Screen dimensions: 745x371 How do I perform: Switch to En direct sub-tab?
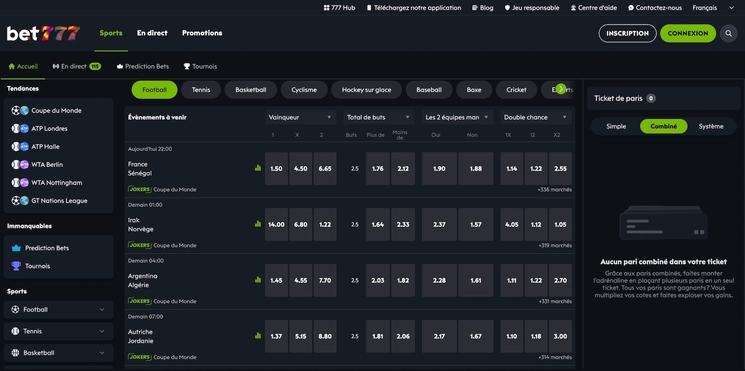pyautogui.click(x=76, y=67)
